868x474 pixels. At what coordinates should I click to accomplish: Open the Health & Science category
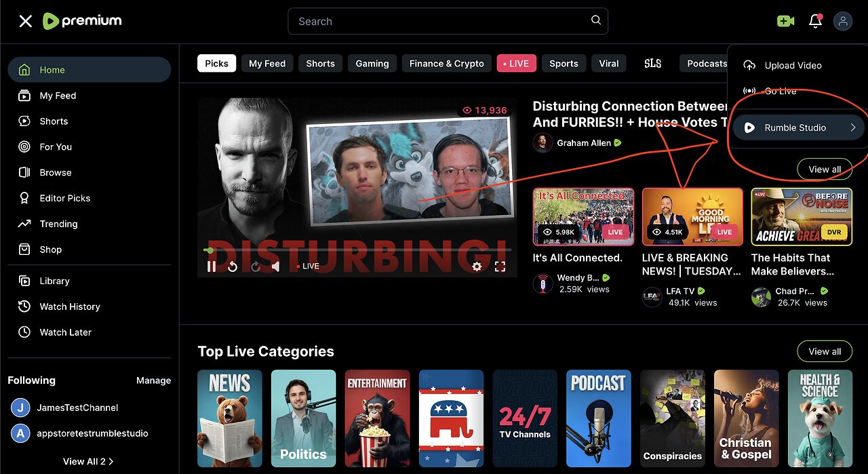point(820,418)
